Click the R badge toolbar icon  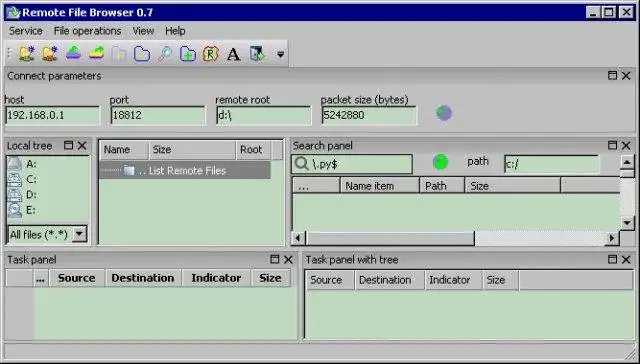click(x=211, y=53)
